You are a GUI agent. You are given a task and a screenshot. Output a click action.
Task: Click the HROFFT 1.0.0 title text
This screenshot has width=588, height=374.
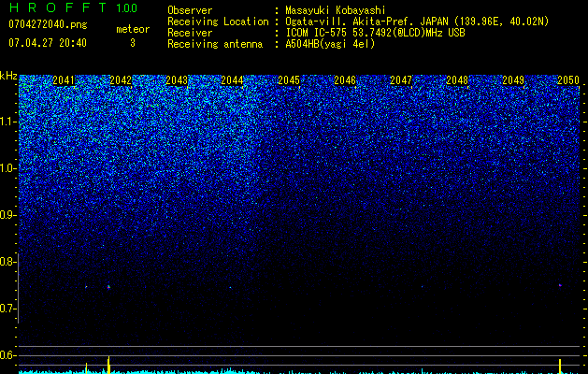click(73, 7)
